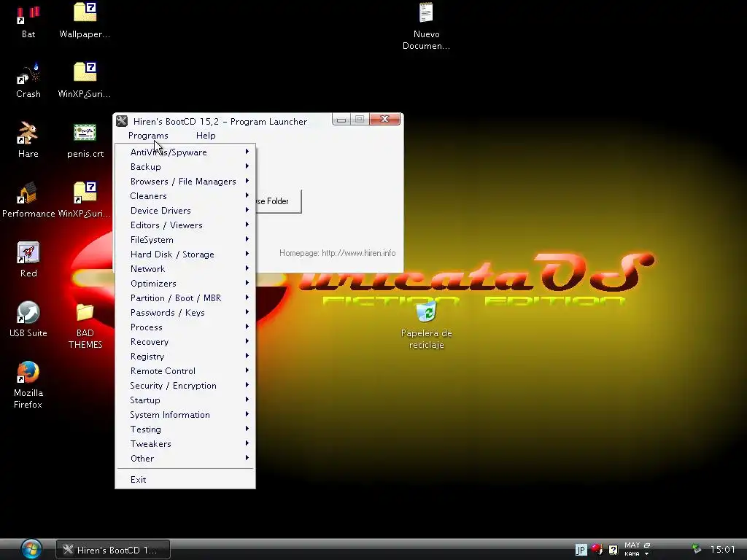The width and height of the screenshot is (747, 560).
Task: Choose Partition / Boot / MBR entry
Action: 185,297
